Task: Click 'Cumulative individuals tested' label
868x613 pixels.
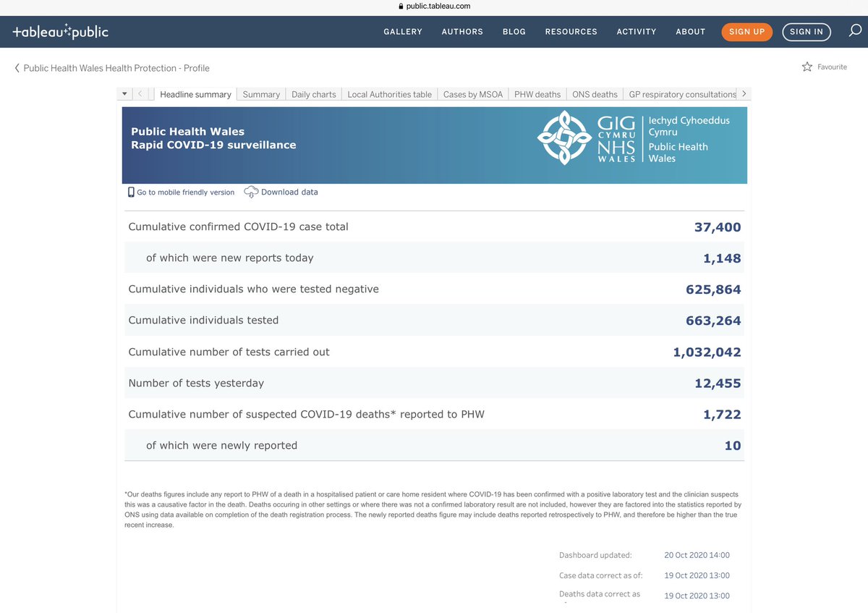Action: (203, 320)
